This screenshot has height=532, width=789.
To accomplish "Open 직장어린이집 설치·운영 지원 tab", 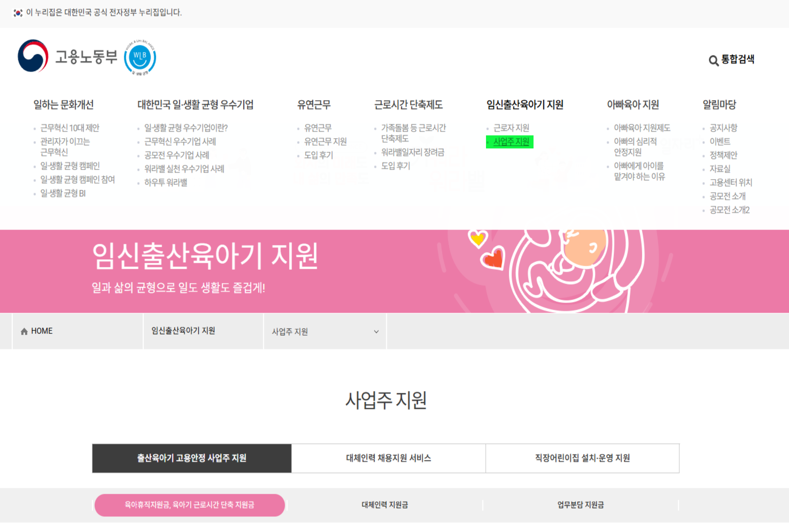I will click(x=582, y=458).
